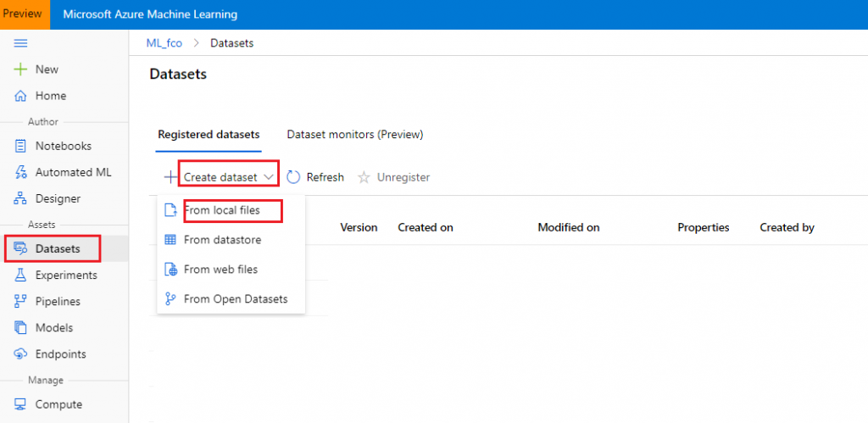Screen dimensions: 868x423
Task: Switch to Dataset monitors (Preview) tab
Action: pos(354,134)
